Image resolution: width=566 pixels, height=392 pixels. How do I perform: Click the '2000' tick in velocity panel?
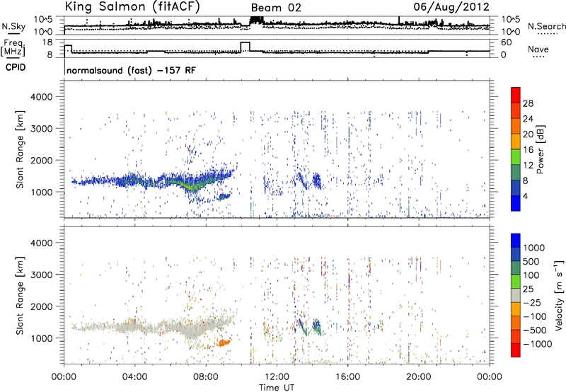click(42, 306)
